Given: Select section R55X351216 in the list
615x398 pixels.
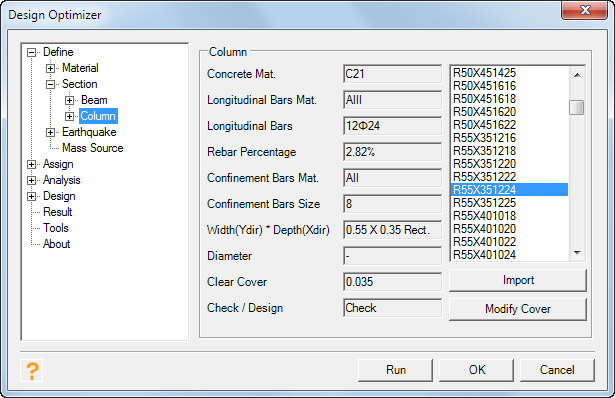Looking at the screenshot, I should pos(509,138).
